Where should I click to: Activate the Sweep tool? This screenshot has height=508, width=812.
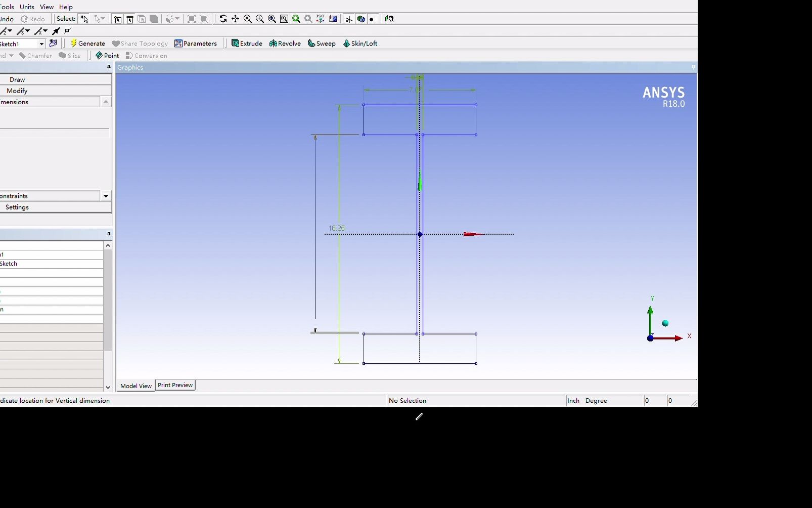[322, 44]
